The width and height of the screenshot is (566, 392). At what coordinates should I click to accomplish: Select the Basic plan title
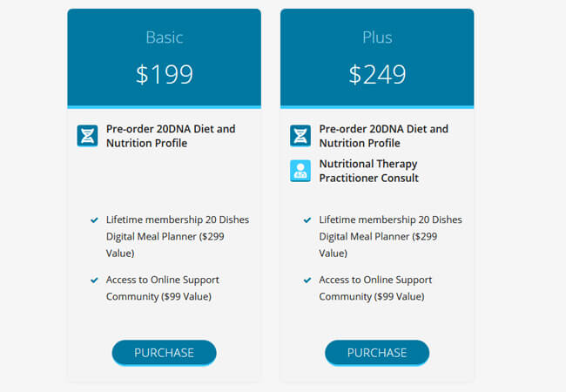(x=165, y=37)
